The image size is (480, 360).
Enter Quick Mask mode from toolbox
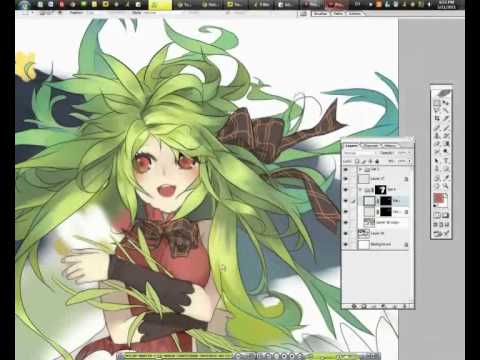click(446, 216)
